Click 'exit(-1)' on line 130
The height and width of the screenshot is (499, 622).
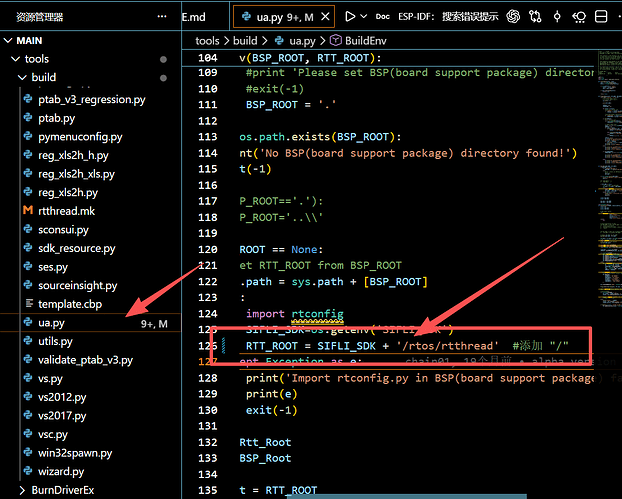tap(271, 410)
